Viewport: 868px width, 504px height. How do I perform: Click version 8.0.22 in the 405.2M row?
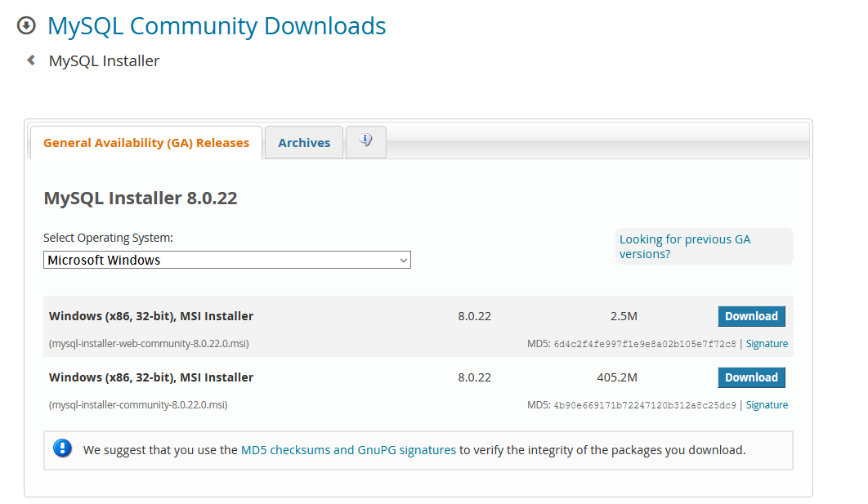point(474,378)
